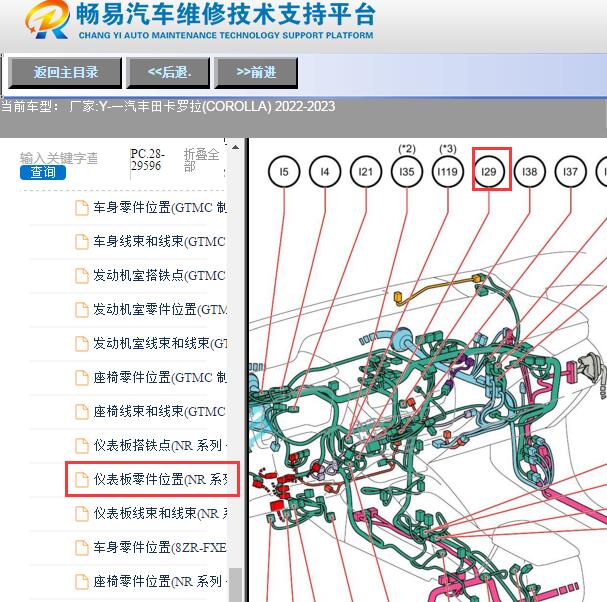Screen dimensions: 607x602
Task: Open 发动机室搭铁点(GTMC tree item
Action: pos(159,276)
